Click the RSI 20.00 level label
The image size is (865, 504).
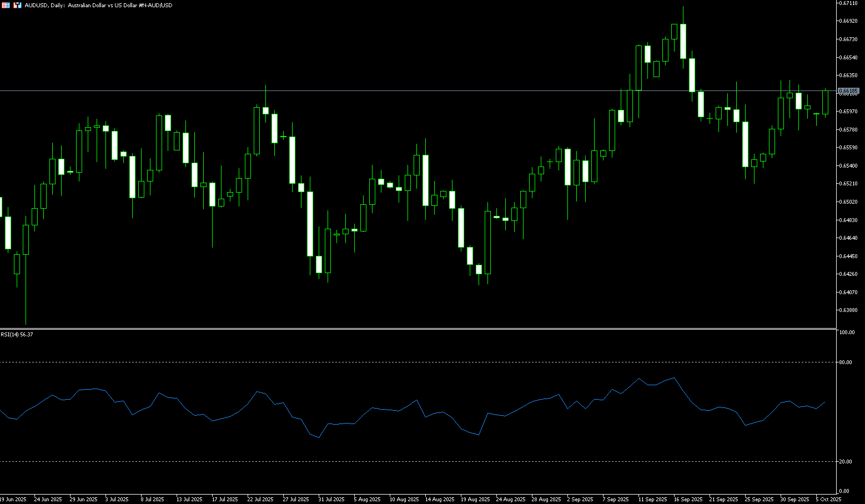(846, 462)
